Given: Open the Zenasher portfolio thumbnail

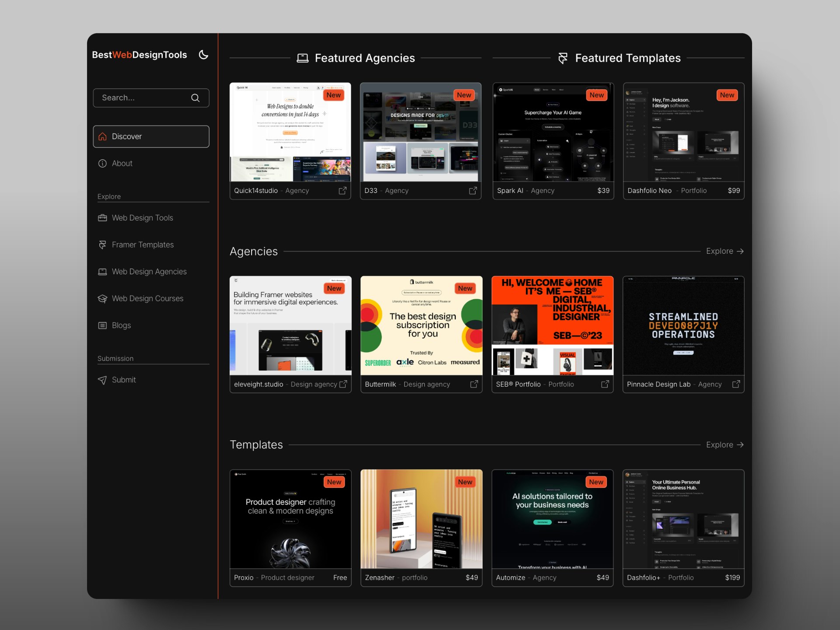Looking at the screenshot, I should [421, 519].
